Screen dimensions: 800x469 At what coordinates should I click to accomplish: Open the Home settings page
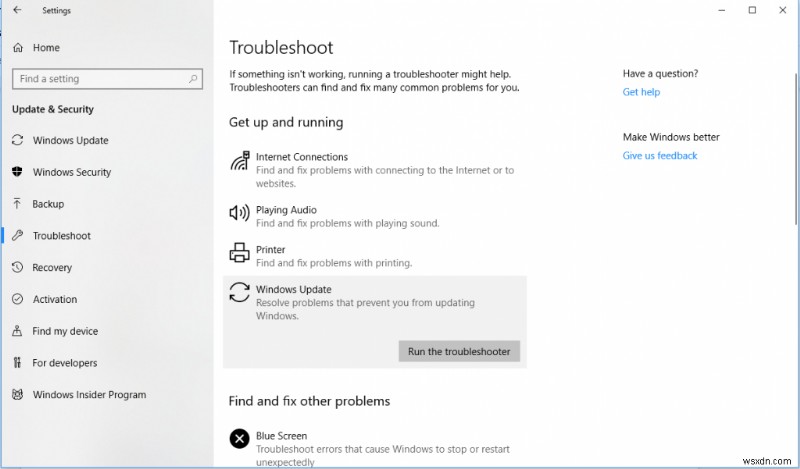coord(46,47)
